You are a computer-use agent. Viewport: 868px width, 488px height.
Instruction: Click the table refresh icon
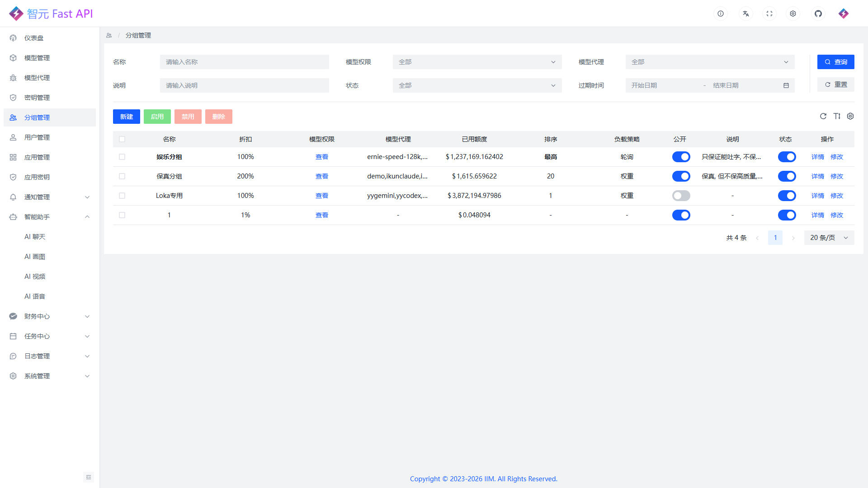pyautogui.click(x=823, y=116)
